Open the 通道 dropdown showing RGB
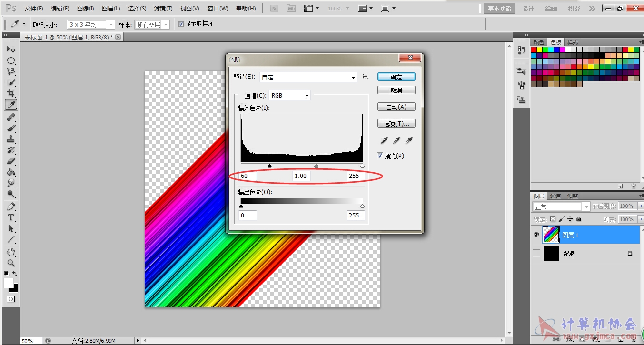The height and width of the screenshot is (345, 644). 290,95
